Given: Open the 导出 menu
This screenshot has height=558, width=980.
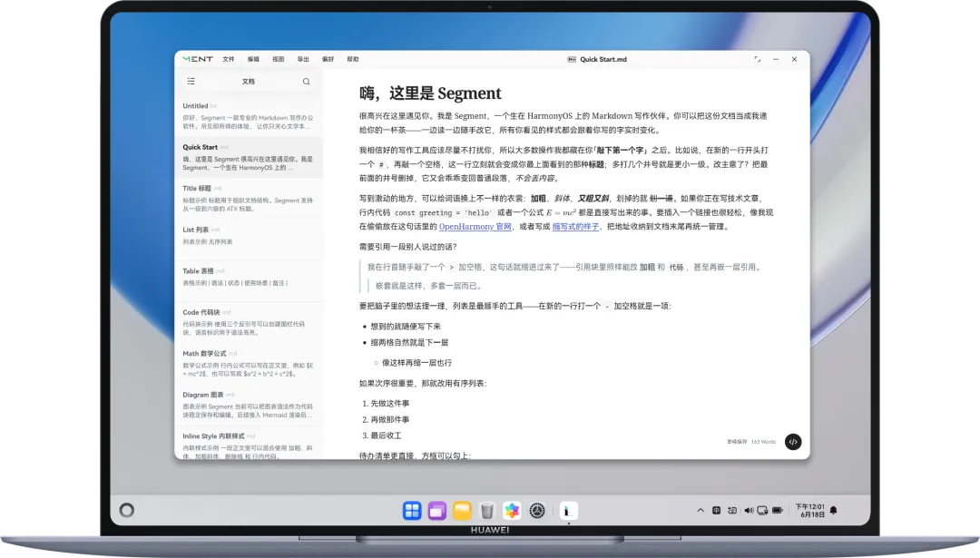Looking at the screenshot, I should [303, 59].
